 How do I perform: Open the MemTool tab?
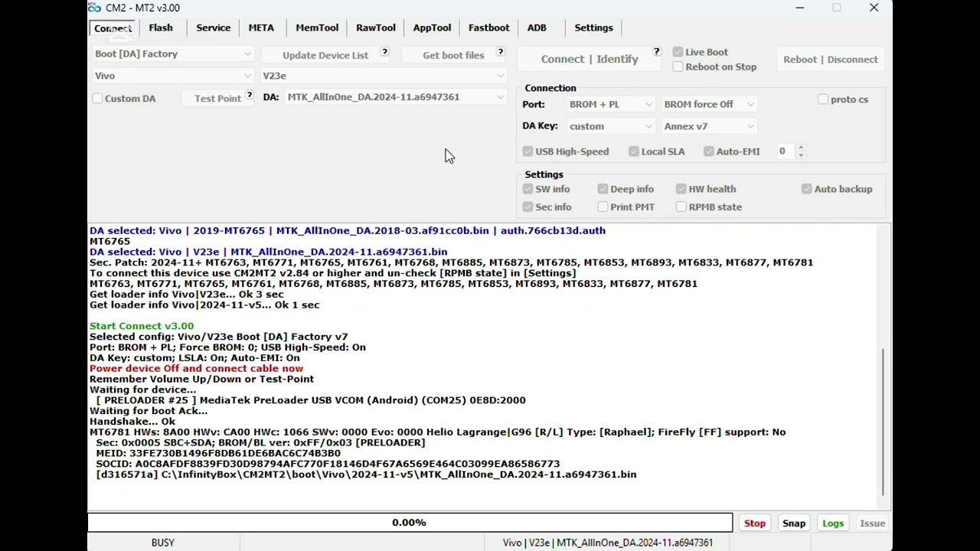click(317, 28)
